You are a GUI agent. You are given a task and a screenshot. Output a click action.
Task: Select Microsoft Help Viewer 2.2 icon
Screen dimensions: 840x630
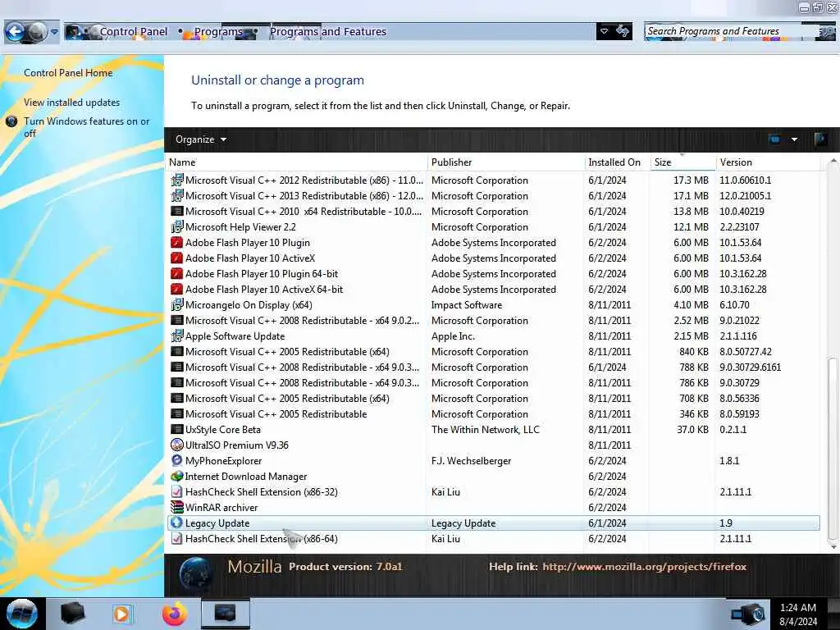point(177,226)
